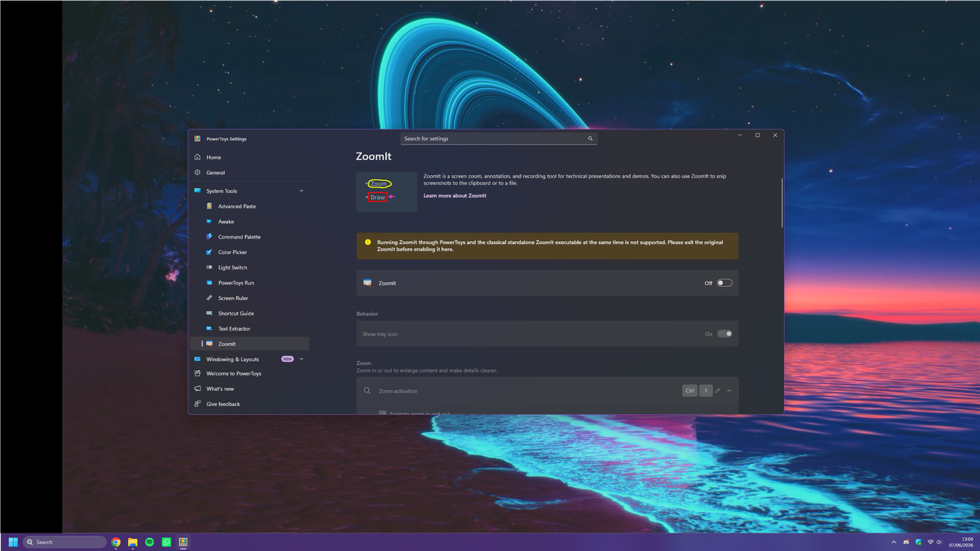Select ZoomIt in the sidebar
The height and width of the screenshot is (551, 980).
point(249,344)
